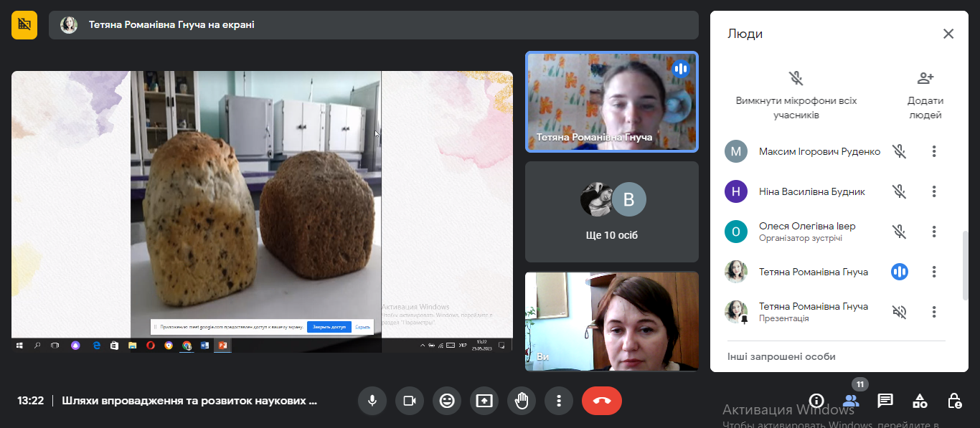The width and height of the screenshot is (980, 428).
Task: Open Opera browser in the shared taskbar
Action: [x=151, y=346]
